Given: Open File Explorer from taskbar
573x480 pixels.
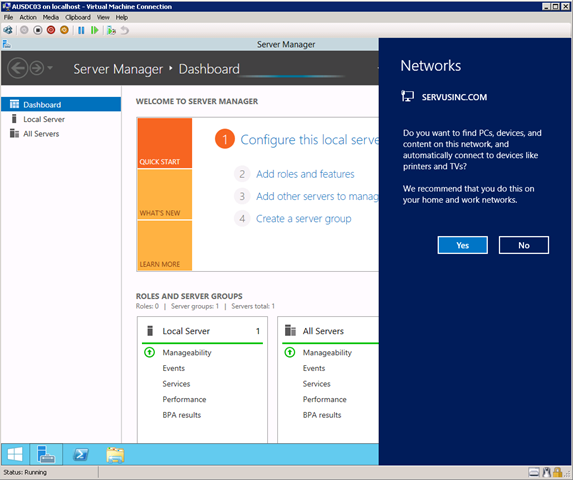Looking at the screenshot, I should 115,454.
